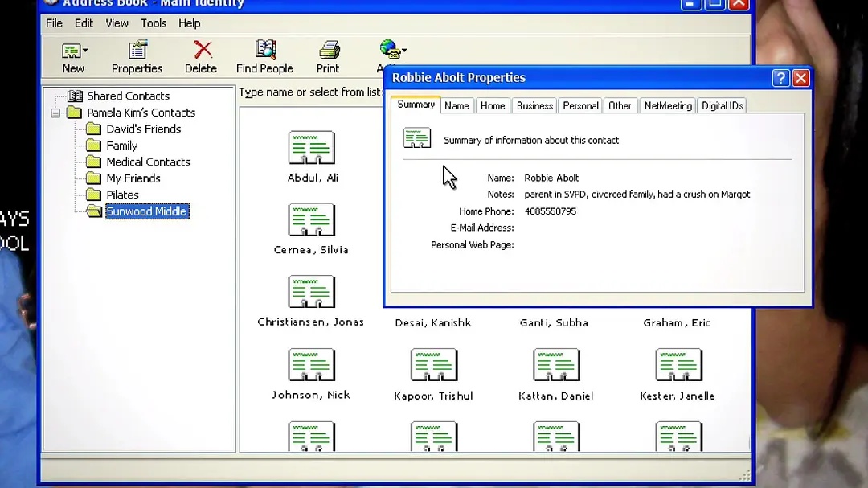This screenshot has width=868, height=488.
Task: Click the help question mark on Robbie Abolt Properties
Action: [x=780, y=77]
